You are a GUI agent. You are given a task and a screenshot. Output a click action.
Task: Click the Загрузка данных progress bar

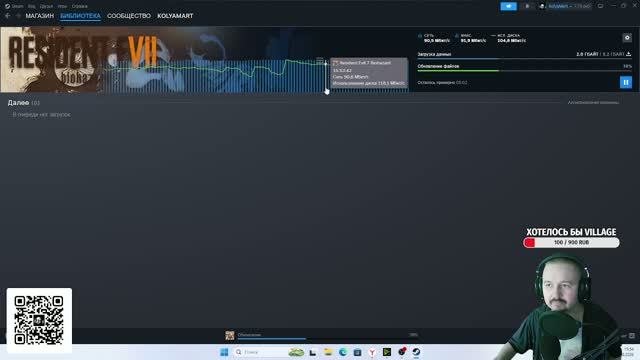coord(524,59)
